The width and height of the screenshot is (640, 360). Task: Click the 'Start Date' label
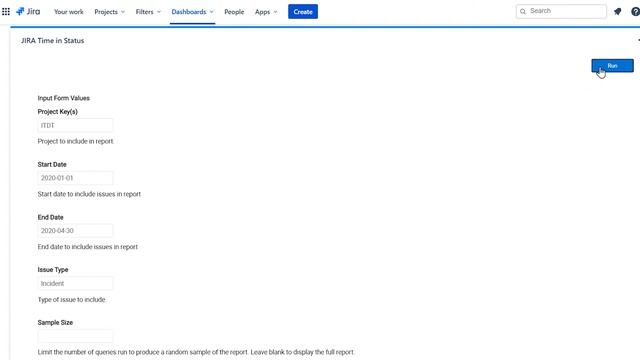tap(52, 164)
